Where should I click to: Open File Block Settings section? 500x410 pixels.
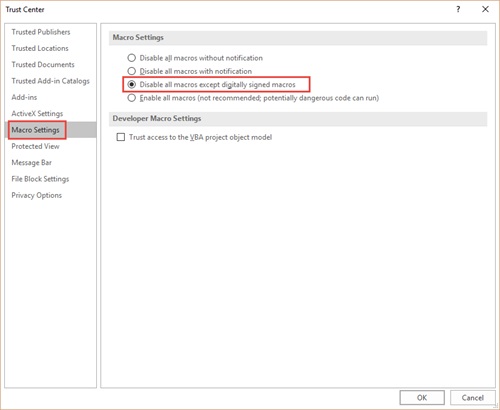click(40, 179)
